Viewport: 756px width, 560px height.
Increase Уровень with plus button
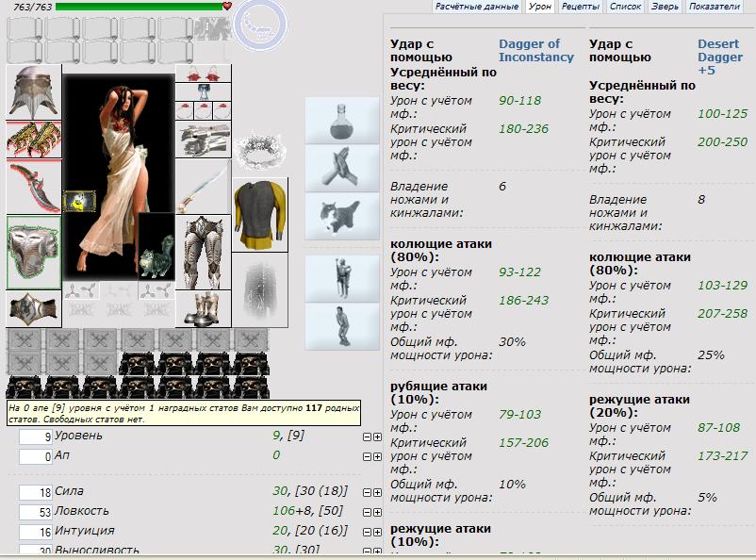pyautogui.click(x=378, y=436)
